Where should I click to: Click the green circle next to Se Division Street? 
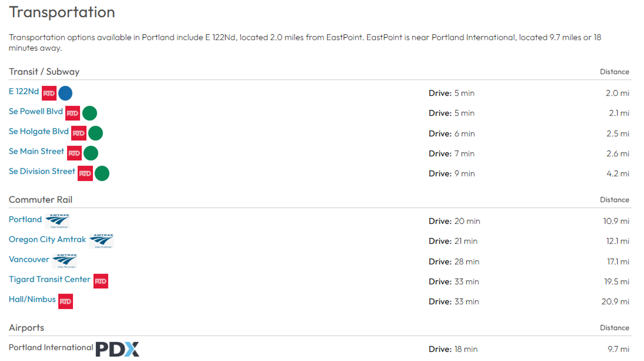pyautogui.click(x=102, y=173)
